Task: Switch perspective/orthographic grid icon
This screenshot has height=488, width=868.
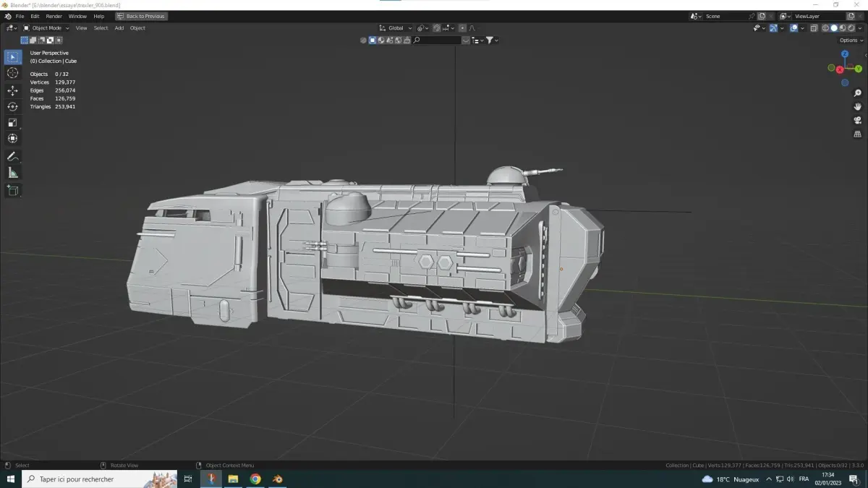Action: 858,134
